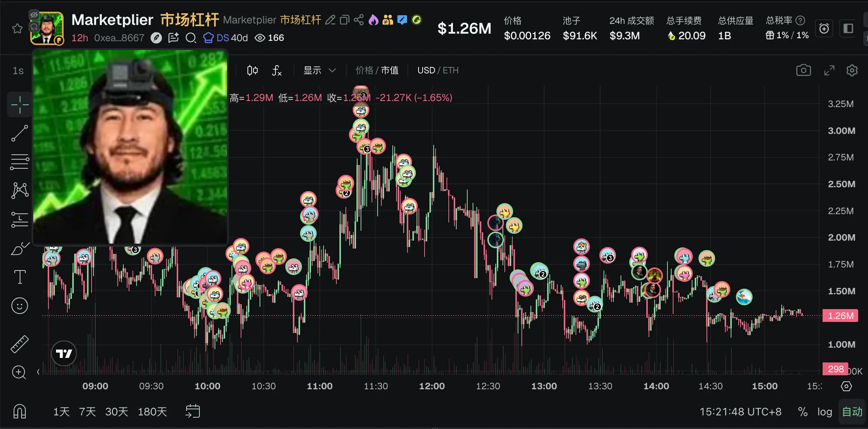The image size is (868, 429).
Task: Click the blue note chat icon
Action: pyautogui.click(x=402, y=20)
